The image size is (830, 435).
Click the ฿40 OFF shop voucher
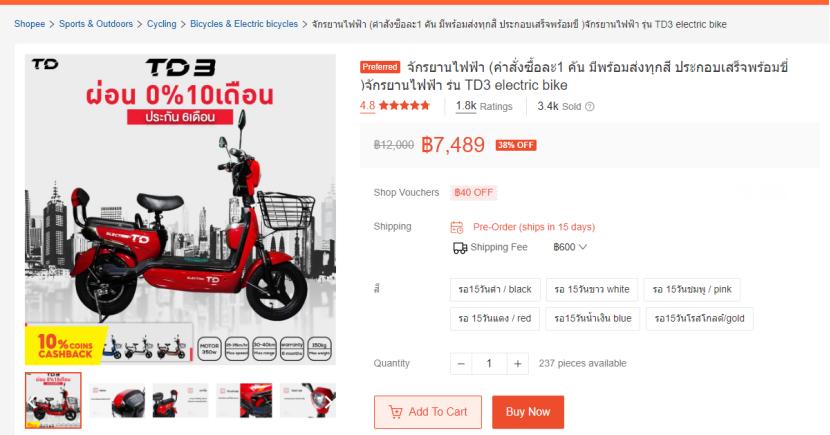click(x=474, y=193)
